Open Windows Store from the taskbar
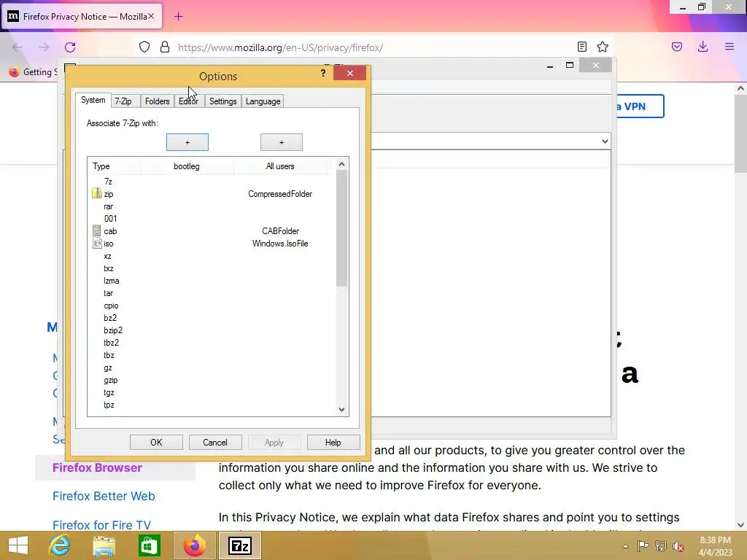The width and height of the screenshot is (747, 560). (x=149, y=545)
